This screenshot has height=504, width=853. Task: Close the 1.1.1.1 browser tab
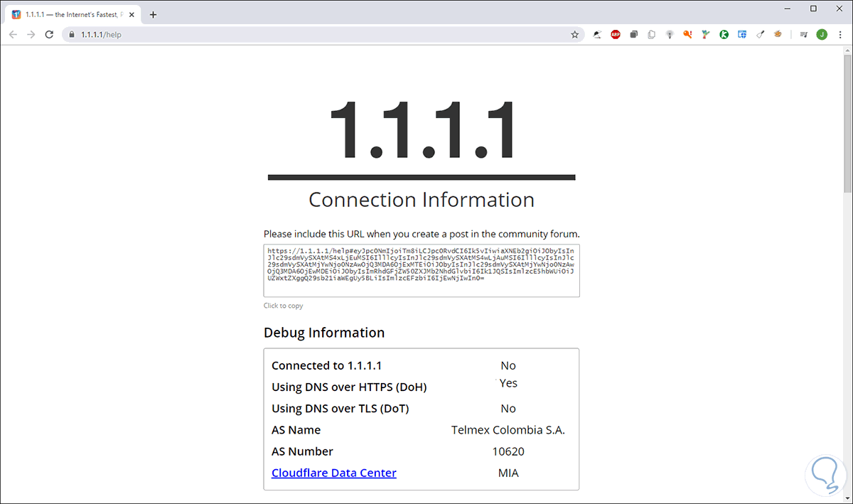(131, 14)
